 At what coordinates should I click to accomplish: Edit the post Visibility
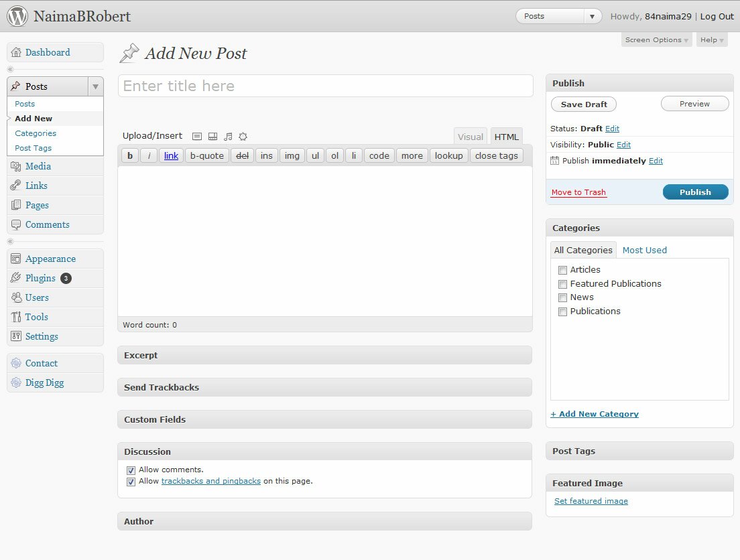(623, 145)
